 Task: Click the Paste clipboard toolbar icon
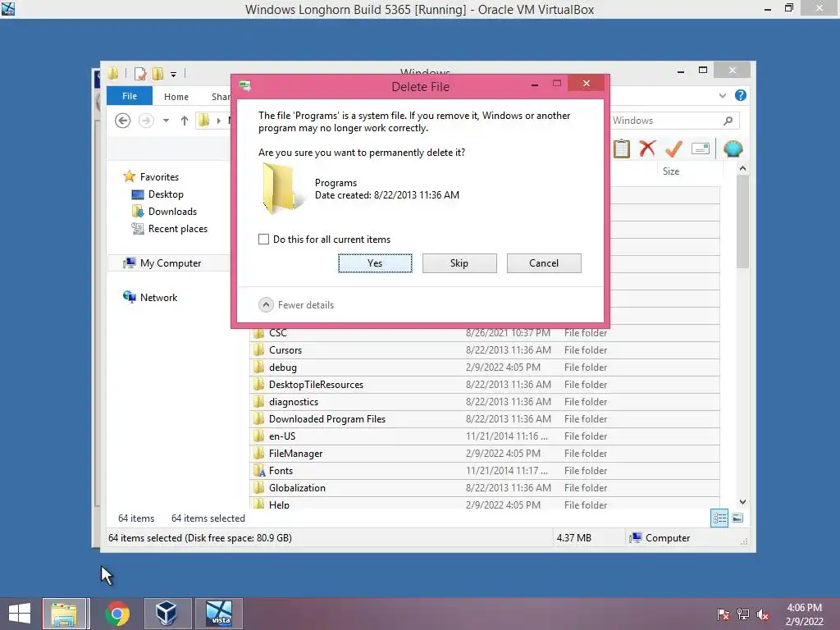[x=622, y=148]
